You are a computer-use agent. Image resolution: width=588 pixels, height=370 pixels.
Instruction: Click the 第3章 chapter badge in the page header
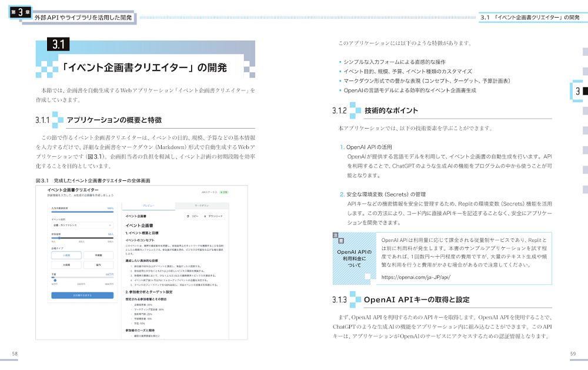click(20, 12)
